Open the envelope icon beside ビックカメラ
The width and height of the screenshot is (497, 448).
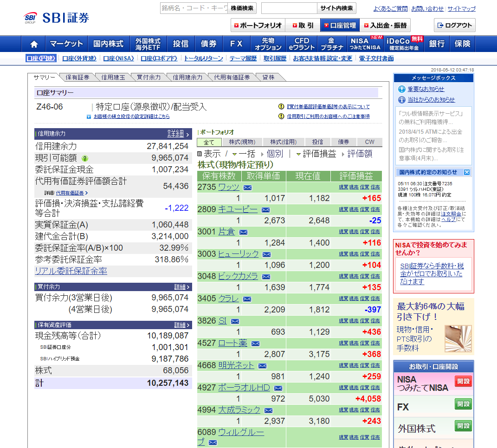point(266,277)
